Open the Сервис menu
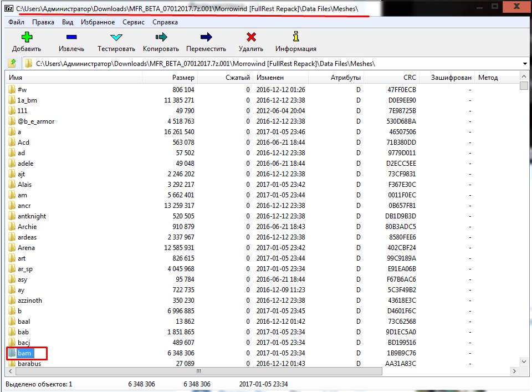Screen dimensions: 532x392 coord(133,22)
